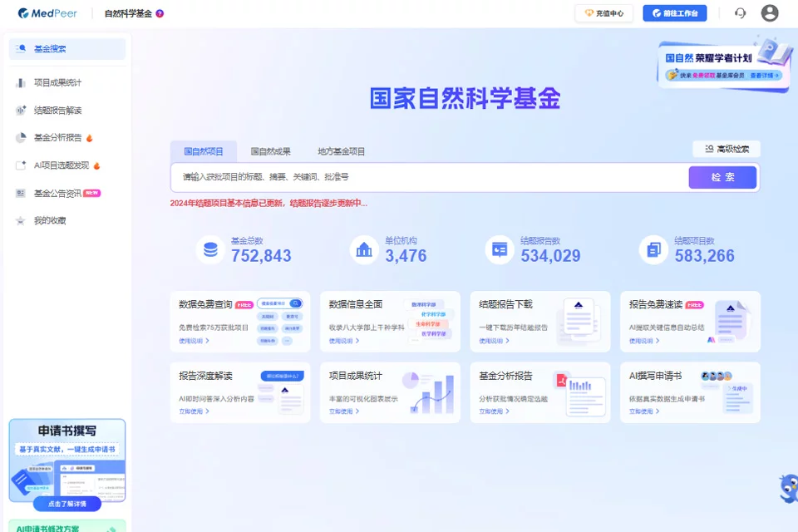
Task: Click the 3,476 institutions number
Action: pos(406,255)
